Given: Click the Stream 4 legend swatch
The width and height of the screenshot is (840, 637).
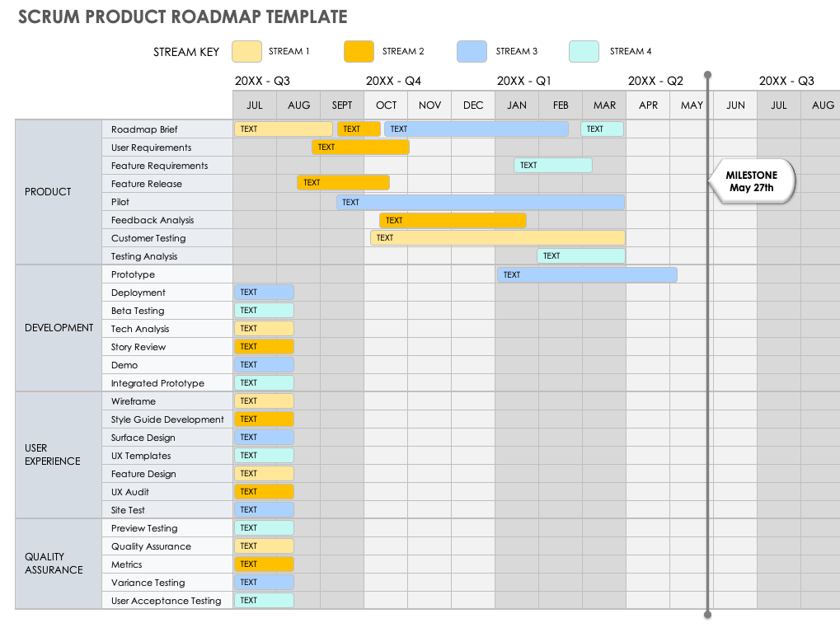Looking at the screenshot, I should click(582, 51).
